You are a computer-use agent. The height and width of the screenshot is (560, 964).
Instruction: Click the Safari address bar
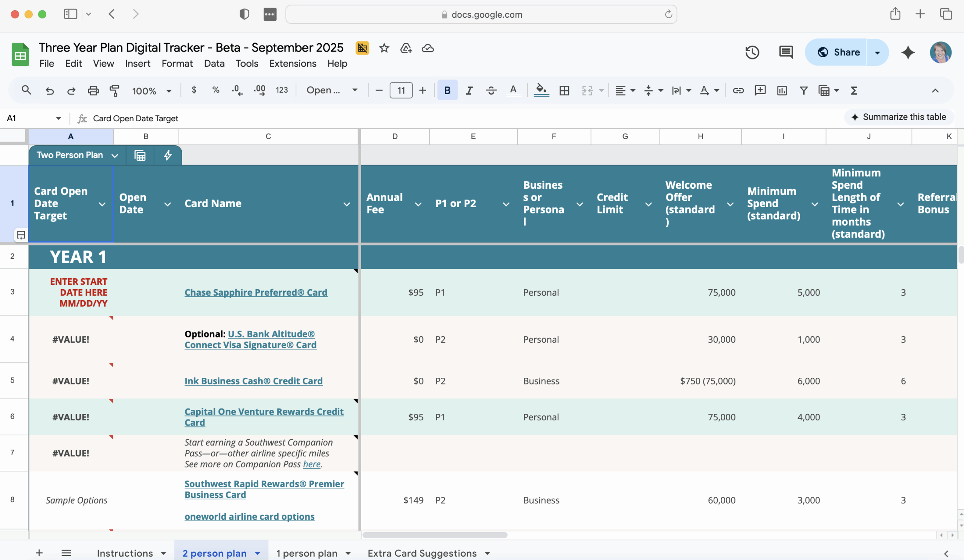coord(481,15)
